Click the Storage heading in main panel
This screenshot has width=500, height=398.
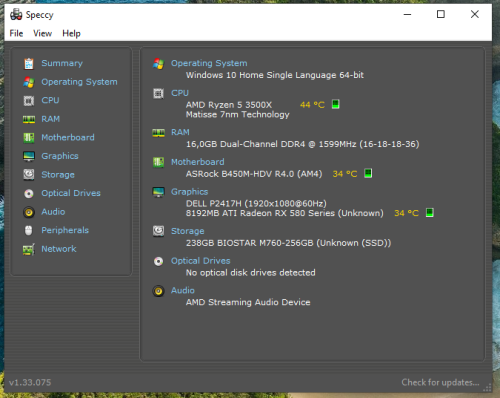188,231
